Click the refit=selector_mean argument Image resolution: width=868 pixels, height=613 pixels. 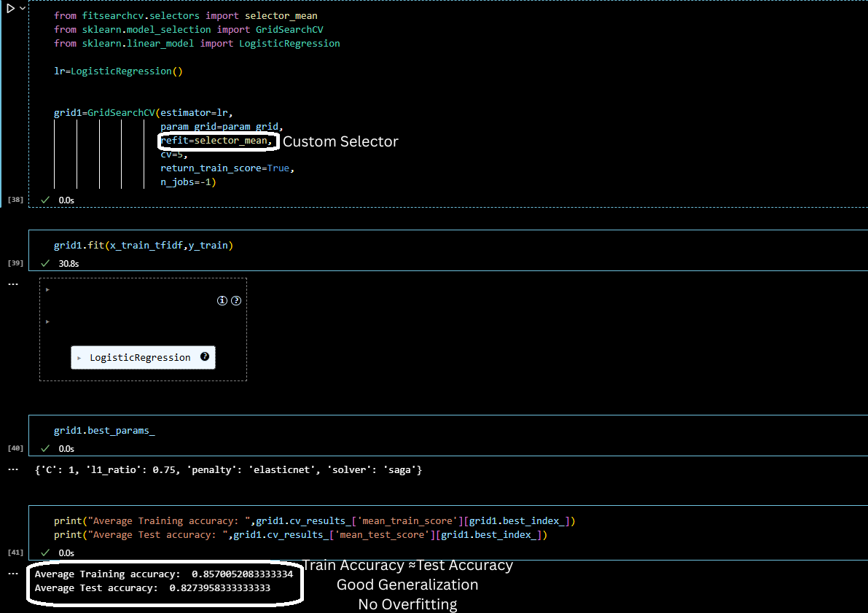coord(216,140)
